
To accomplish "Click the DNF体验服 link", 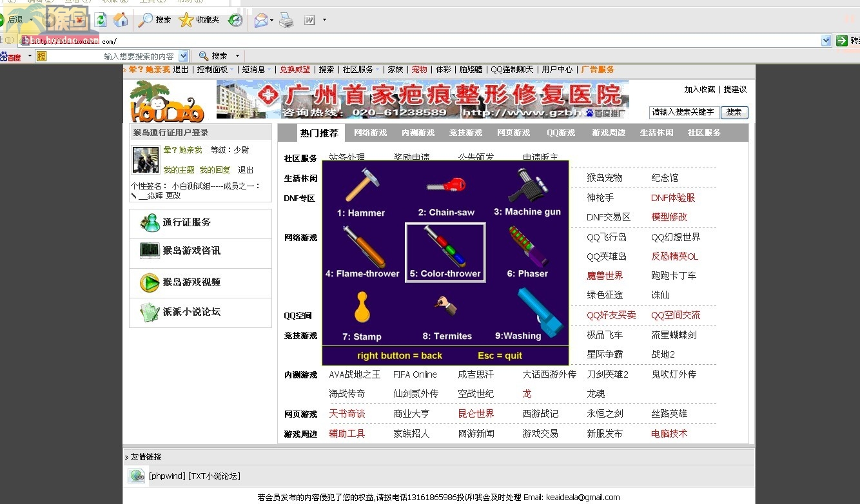I will point(673,198).
